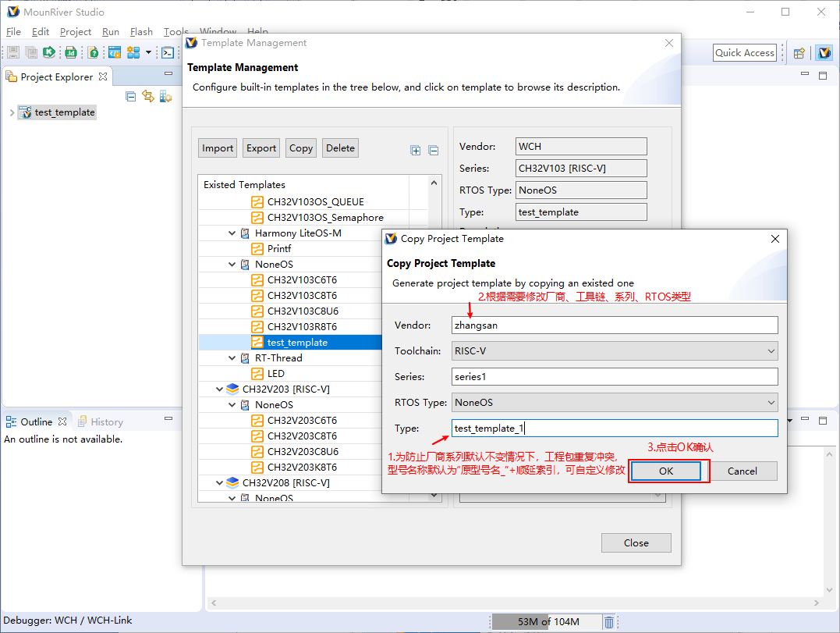840x633 pixels.
Task: Click the Save toolbar icon
Action: 13,52
